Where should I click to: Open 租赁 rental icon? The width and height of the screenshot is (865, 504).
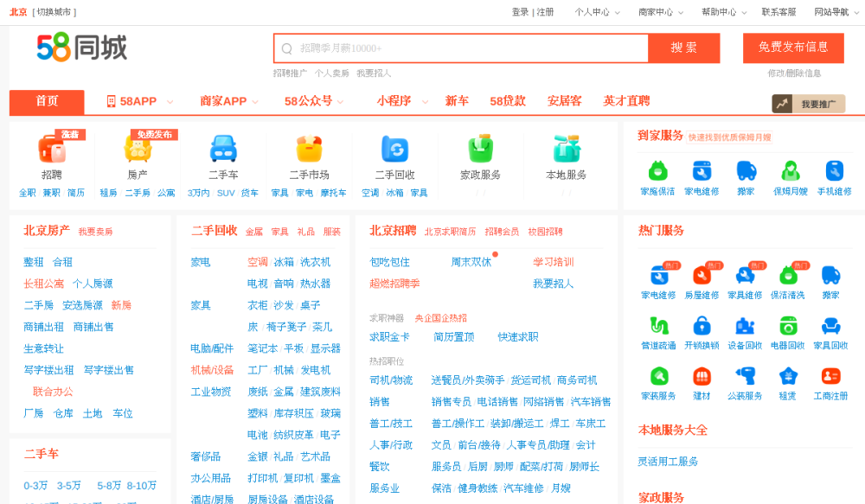(788, 377)
